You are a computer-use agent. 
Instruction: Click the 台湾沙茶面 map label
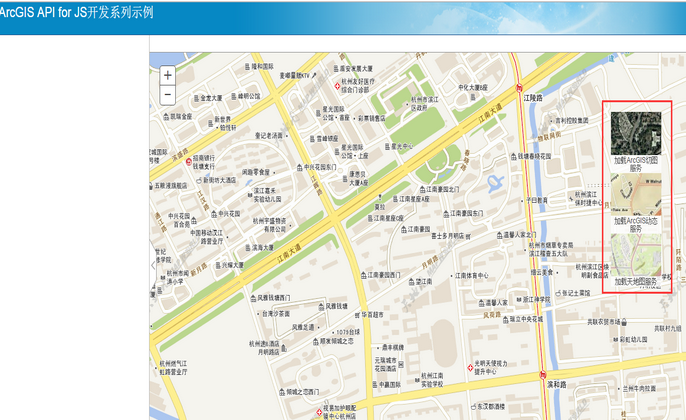point(276,314)
